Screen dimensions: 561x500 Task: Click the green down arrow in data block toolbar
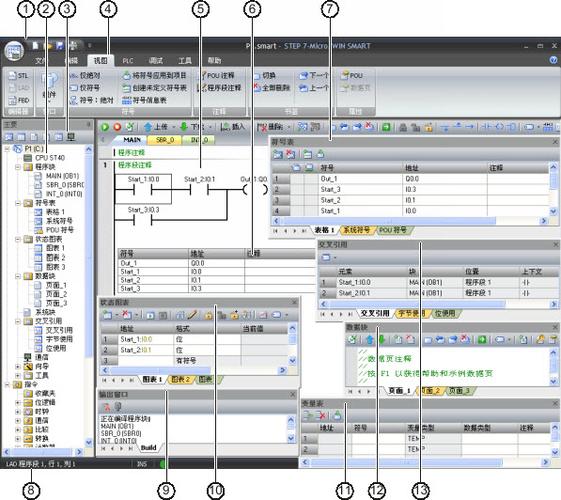[x=382, y=339]
